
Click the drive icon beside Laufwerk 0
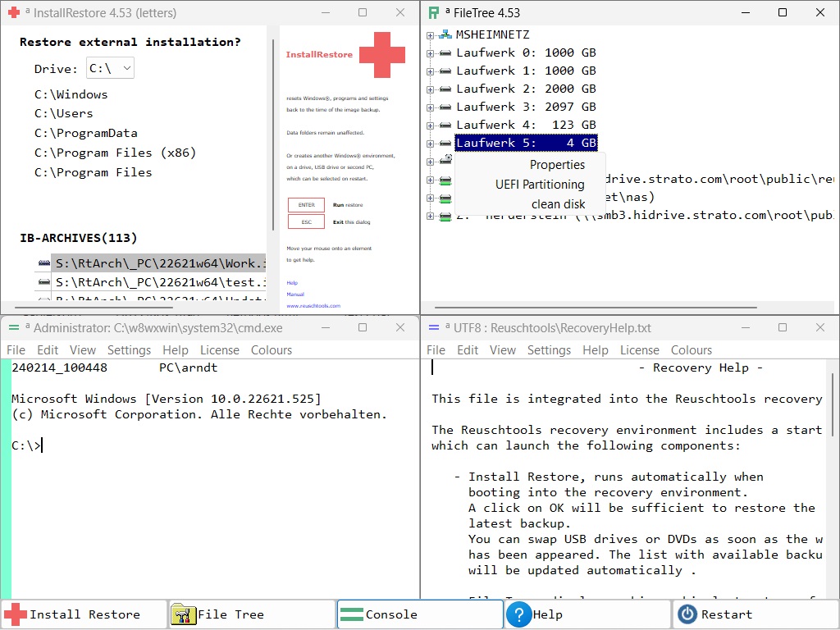point(445,53)
